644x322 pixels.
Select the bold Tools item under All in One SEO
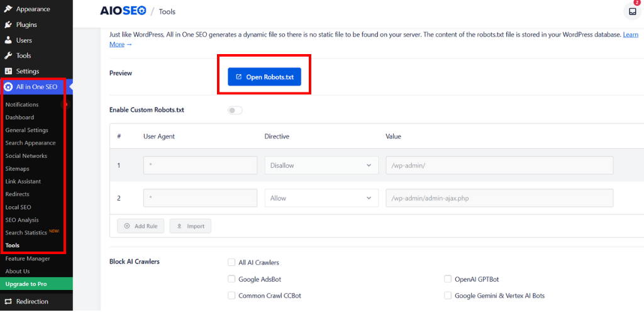(13, 246)
